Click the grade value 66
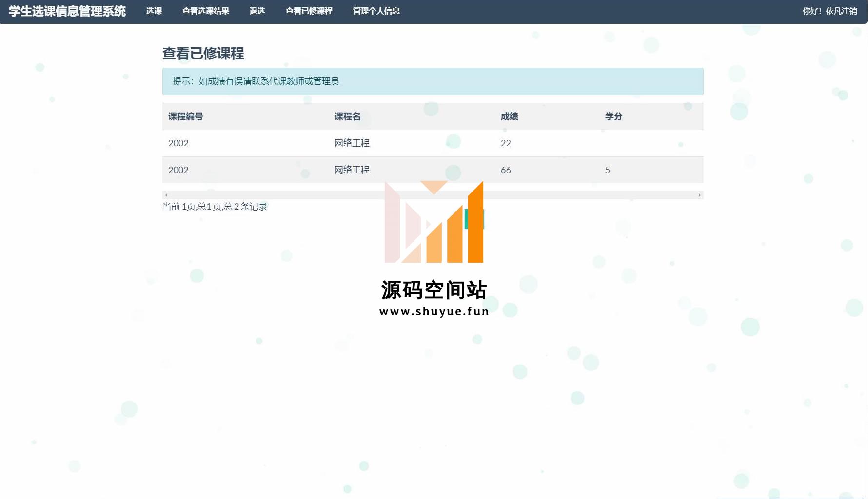This screenshot has height=499, width=868. point(506,170)
